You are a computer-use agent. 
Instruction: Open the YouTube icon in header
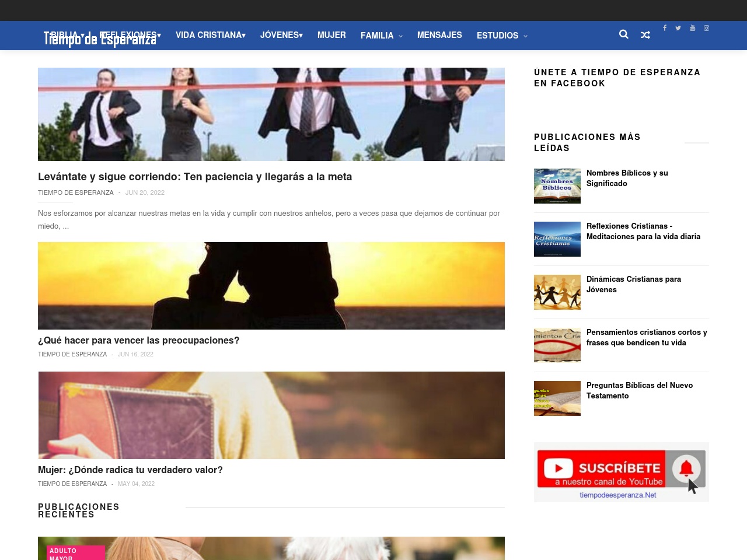(x=693, y=27)
